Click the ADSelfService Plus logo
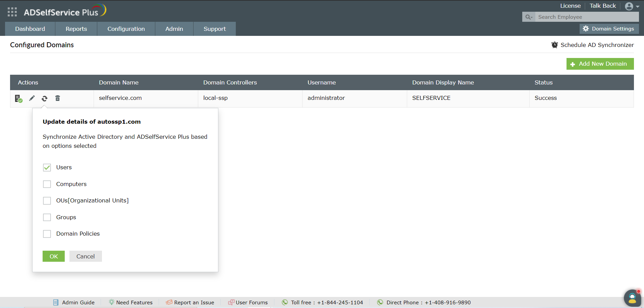The image size is (644, 308). click(65, 11)
